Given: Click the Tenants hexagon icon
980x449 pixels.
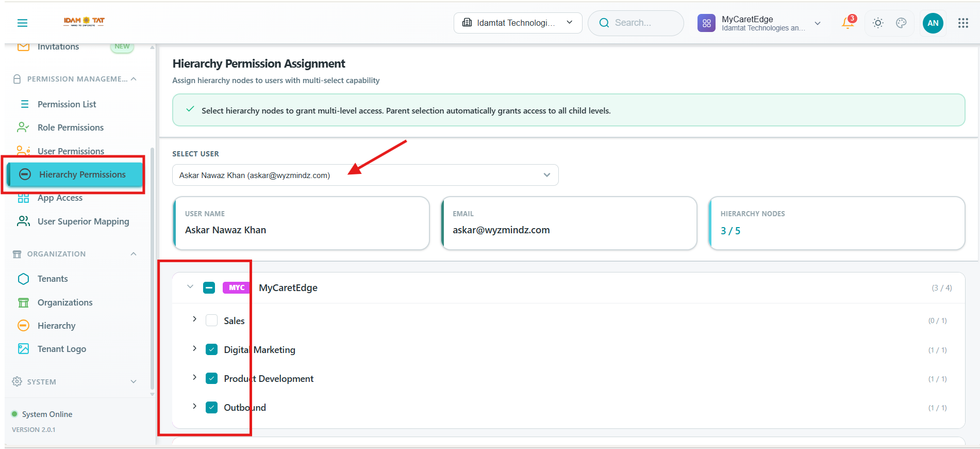Looking at the screenshot, I should pos(23,279).
